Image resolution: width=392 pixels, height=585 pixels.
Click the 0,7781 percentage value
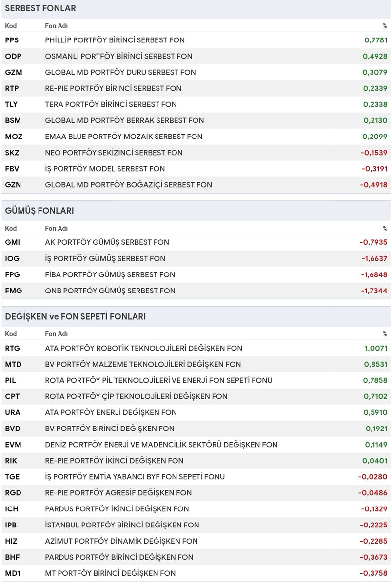pyautogui.click(x=375, y=40)
